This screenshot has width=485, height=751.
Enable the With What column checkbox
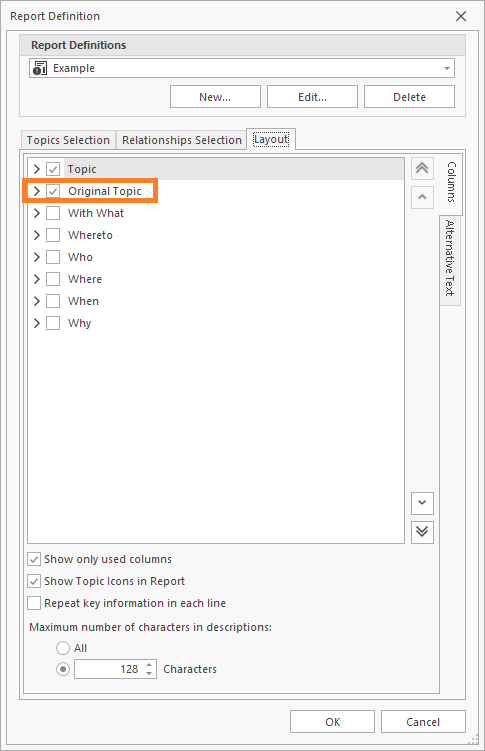point(53,213)
